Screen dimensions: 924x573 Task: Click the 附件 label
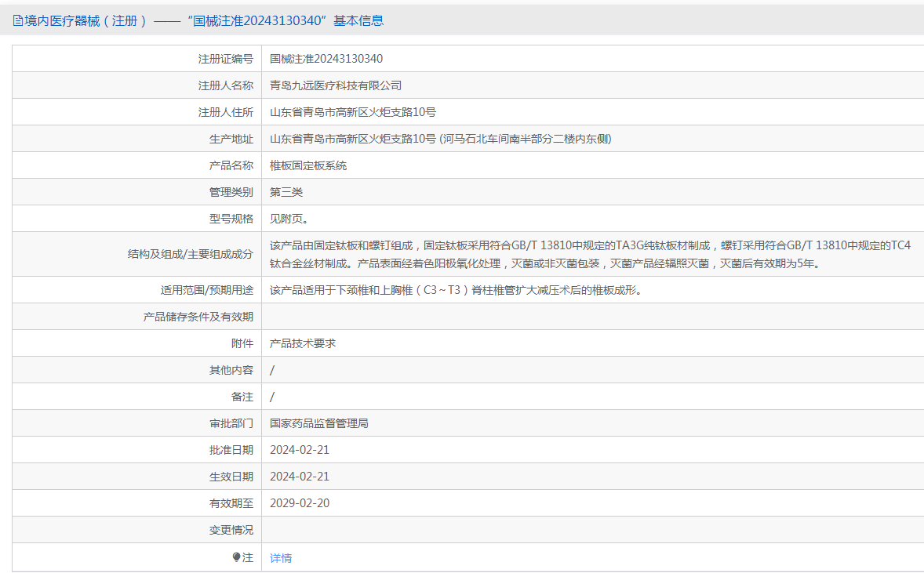click(242, 343)
